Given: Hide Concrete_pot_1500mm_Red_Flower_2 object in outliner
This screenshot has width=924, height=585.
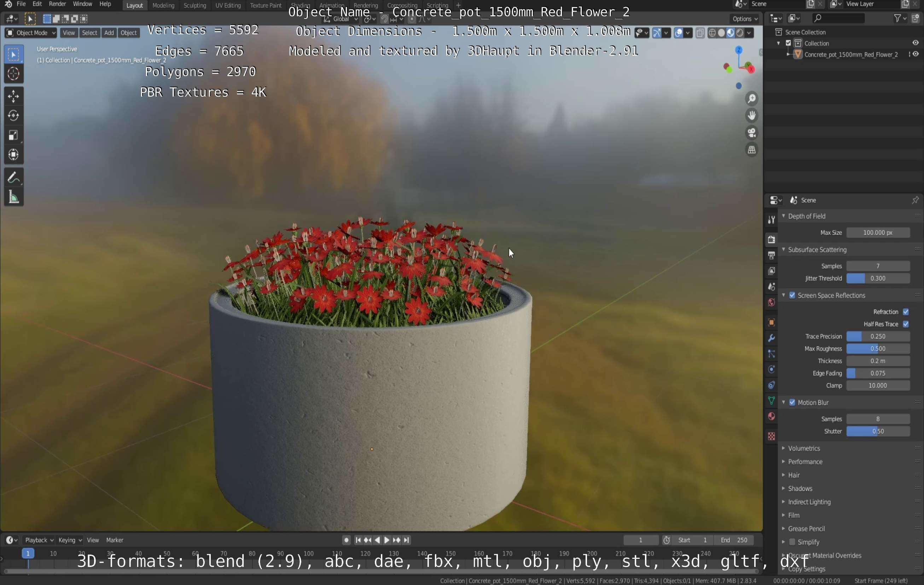Looking at the screenshot, I should (916, 54).
